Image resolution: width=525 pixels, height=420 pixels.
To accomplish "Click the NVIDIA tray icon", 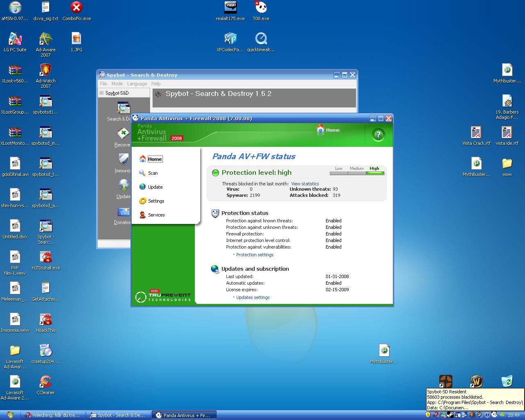I will point(502,415).
